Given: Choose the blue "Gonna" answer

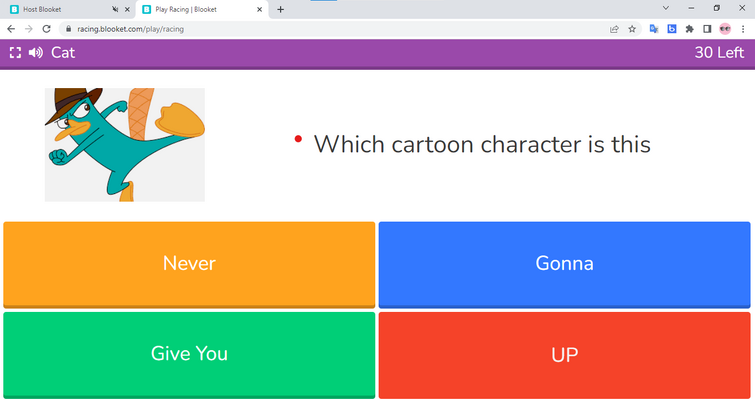Looking at the screenshot, I should (x=564, y=264).
